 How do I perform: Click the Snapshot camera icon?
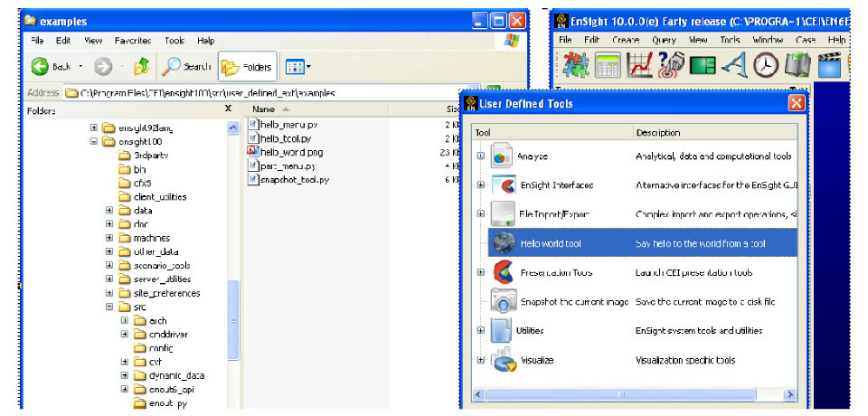pos(504,301)
